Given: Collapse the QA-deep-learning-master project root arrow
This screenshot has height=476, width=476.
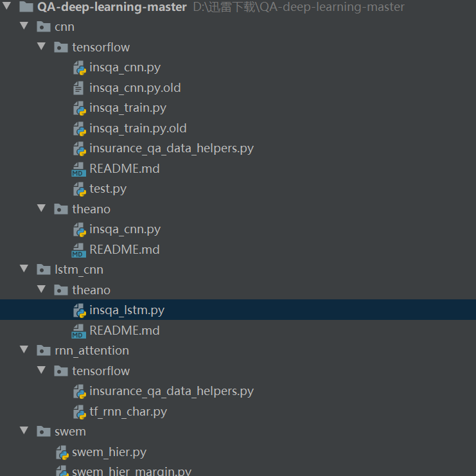Looking at the screenshot, I should click(7, 7).
